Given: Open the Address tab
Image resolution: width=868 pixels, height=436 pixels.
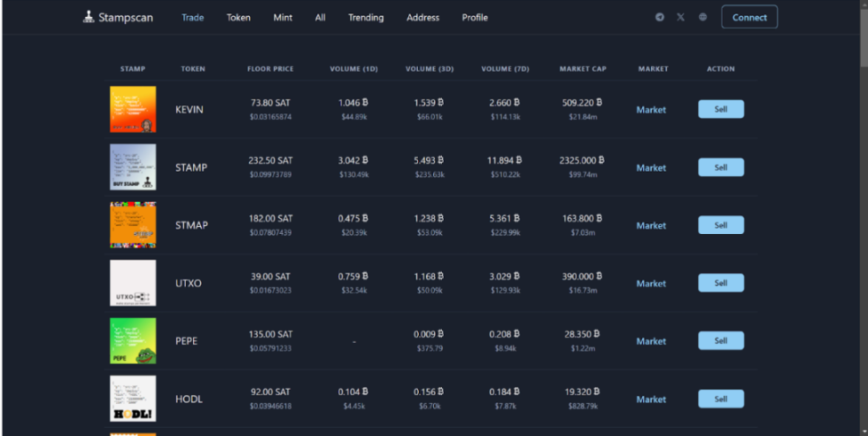Looking at the screenshot, I should coord(422,17).
